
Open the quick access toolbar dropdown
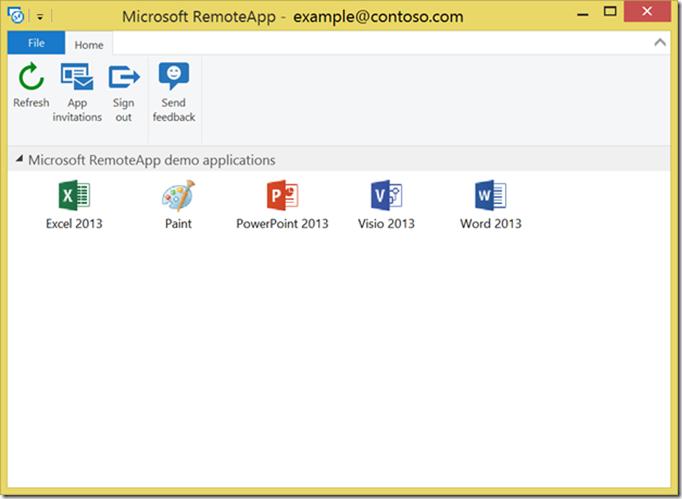(40, 17)
